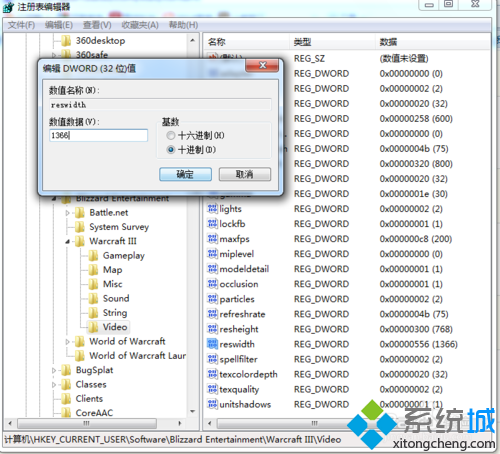Viewport: 500px width, 454px height.
Task: Click the particles DWORD value icon
Action: [212, 299]
